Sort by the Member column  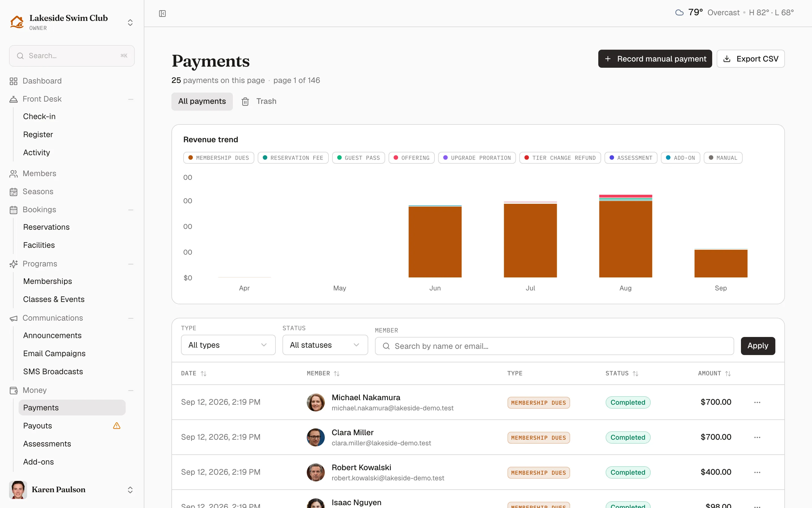323,374
